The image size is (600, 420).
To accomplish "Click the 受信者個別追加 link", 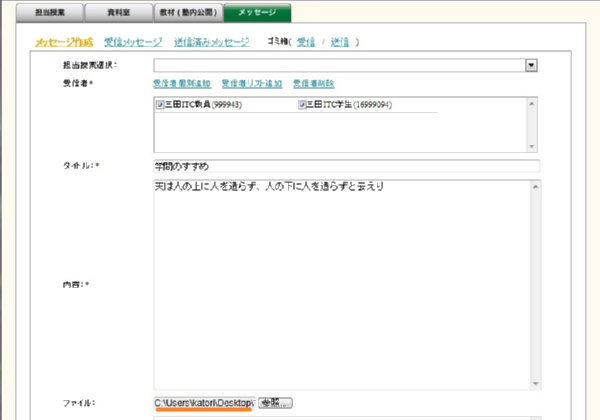I will 182,83.
